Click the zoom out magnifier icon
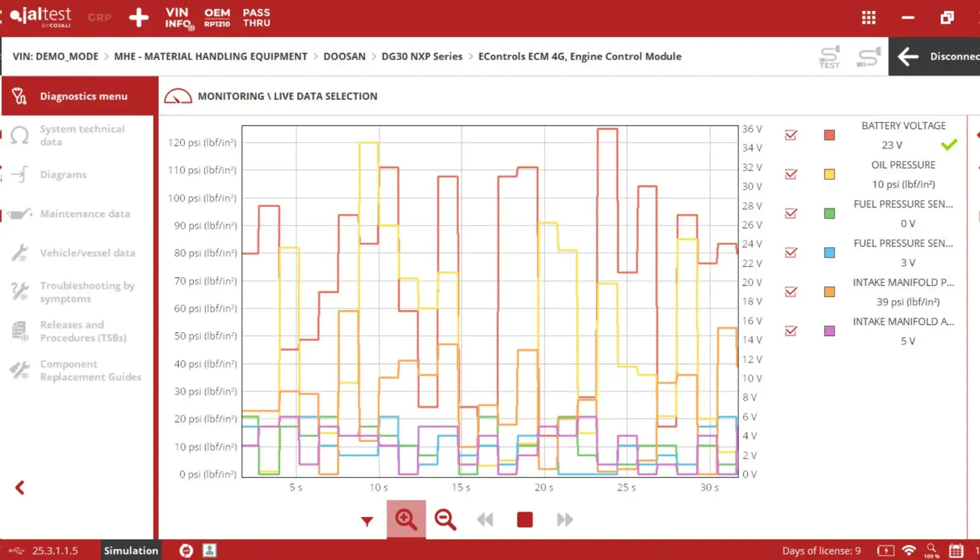Viewport: 980px width, 560px height. pyautogui.click(x=445, y=520)
